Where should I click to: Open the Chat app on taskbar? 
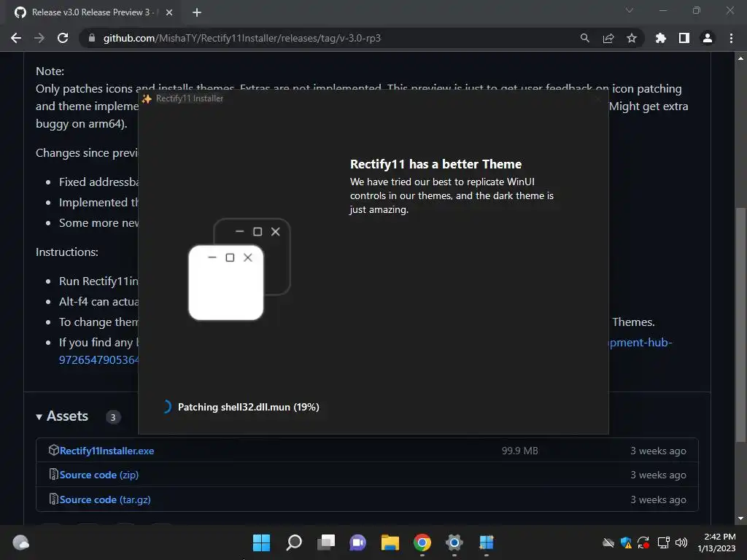(x=357, y=542)
